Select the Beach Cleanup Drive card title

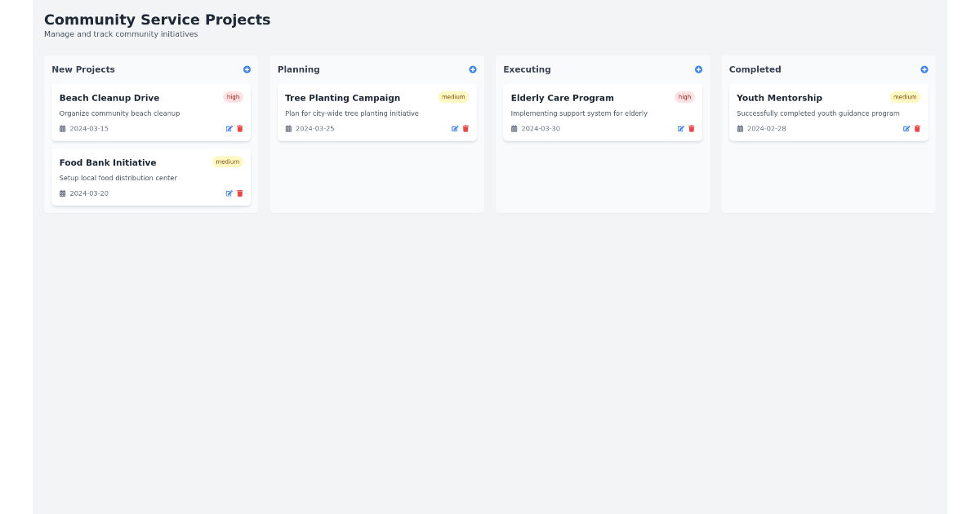(109, 98)
